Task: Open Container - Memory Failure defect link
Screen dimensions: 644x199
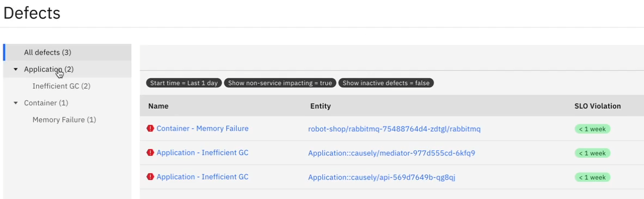Action: (x=203, y=128)
